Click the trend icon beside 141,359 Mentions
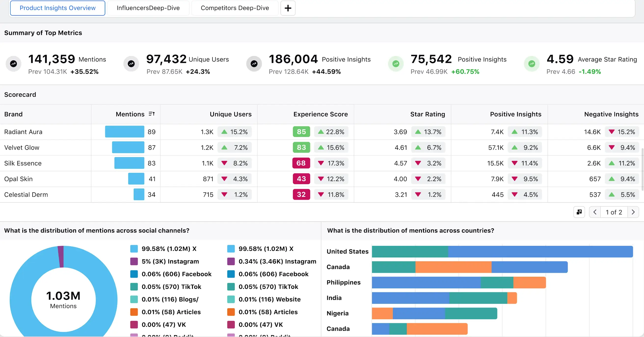 (13, 64)
